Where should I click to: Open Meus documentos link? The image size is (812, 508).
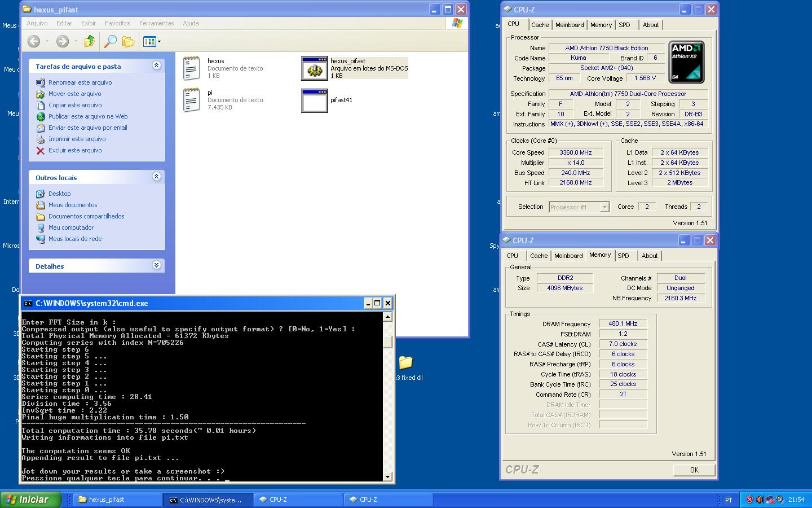point(73,205)
